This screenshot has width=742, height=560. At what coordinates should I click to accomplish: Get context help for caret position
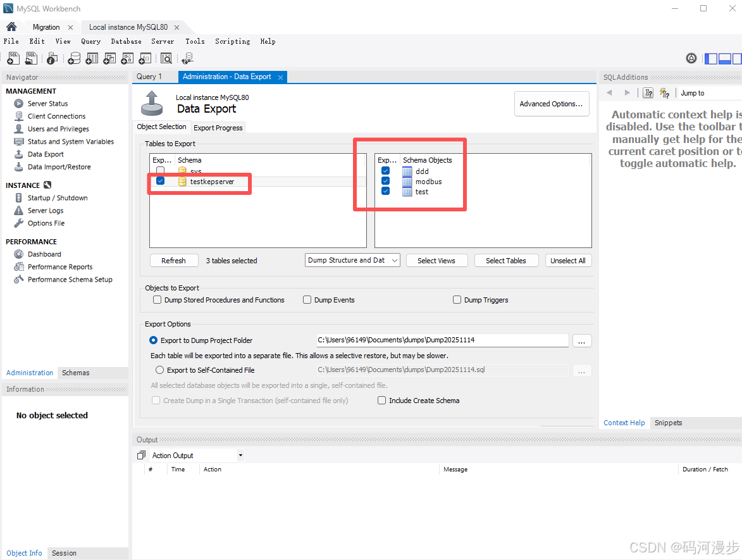coord(648,93)
